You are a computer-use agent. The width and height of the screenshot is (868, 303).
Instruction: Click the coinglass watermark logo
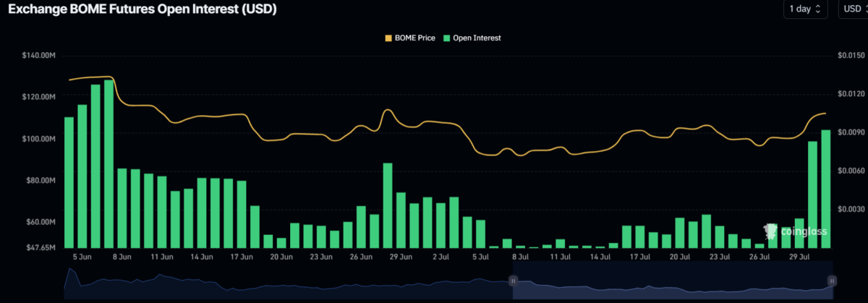[794, 231]
